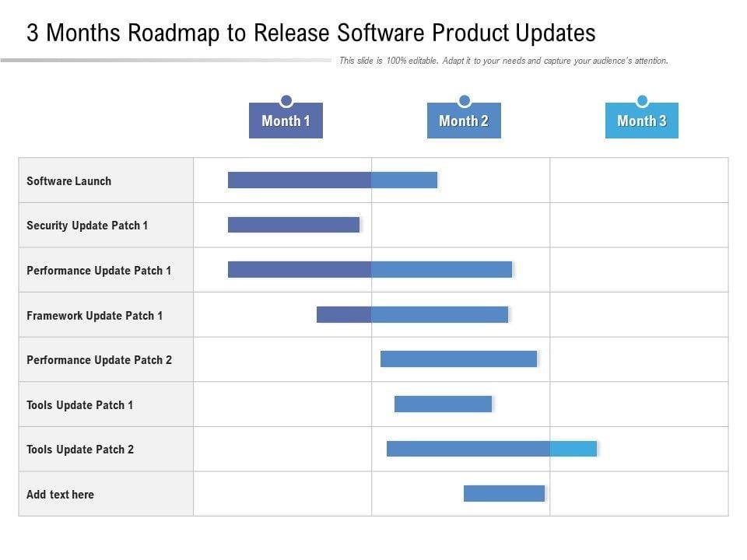Screen dimensions: 747x560
Task: Select the Month 1 header box
Action: click(286, 121)
